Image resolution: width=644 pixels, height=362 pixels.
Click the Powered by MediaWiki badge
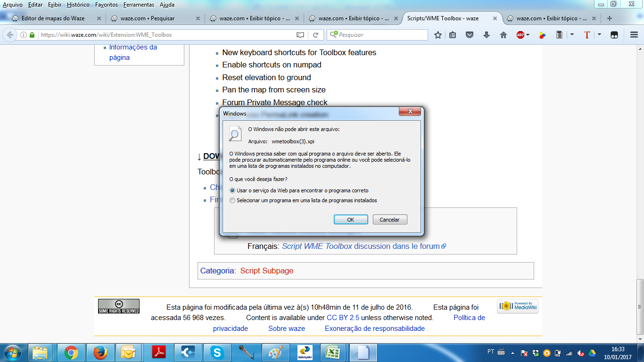point(518,306)
